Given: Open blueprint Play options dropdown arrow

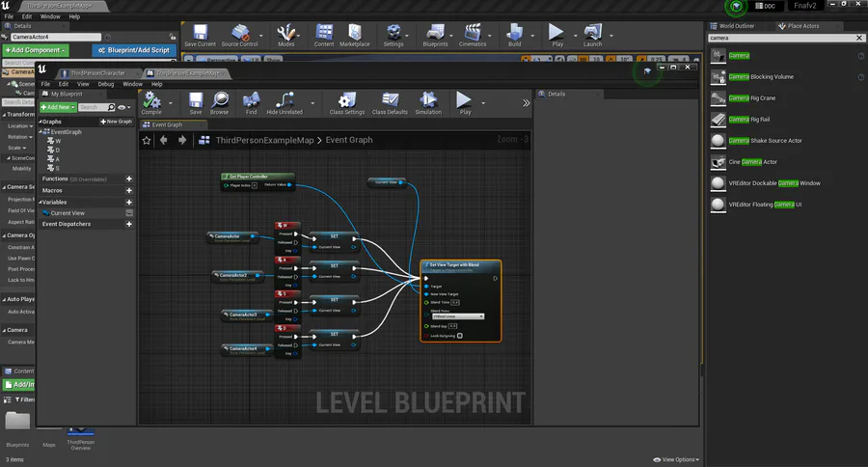Looking at the screenshot, I should tap(483, 103).
